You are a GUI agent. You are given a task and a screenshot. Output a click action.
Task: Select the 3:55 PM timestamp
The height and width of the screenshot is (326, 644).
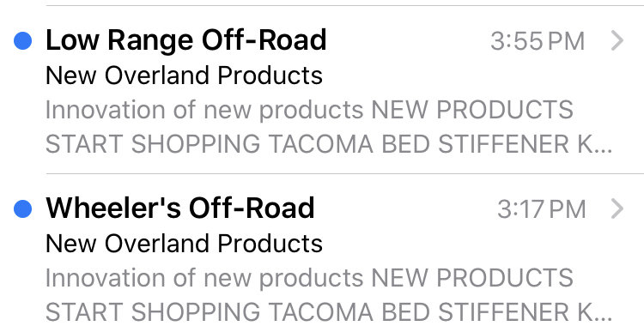(538, 41)
